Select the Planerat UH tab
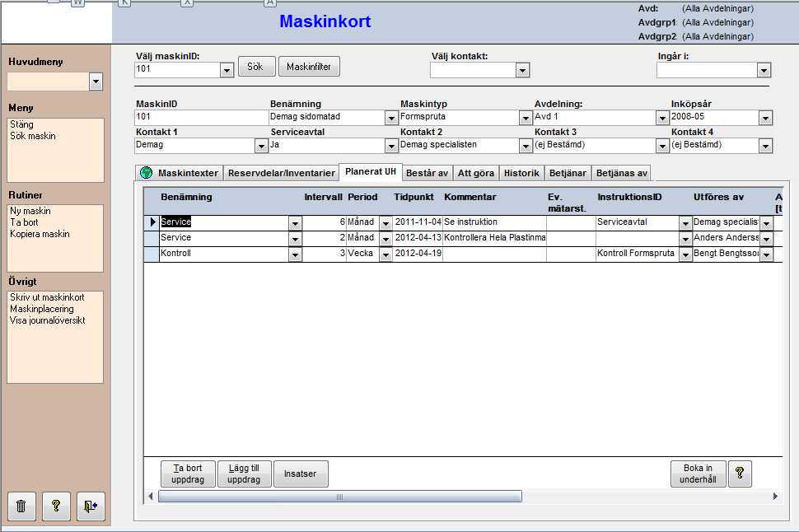The image size is (799, 532). [x=371, y=172]
